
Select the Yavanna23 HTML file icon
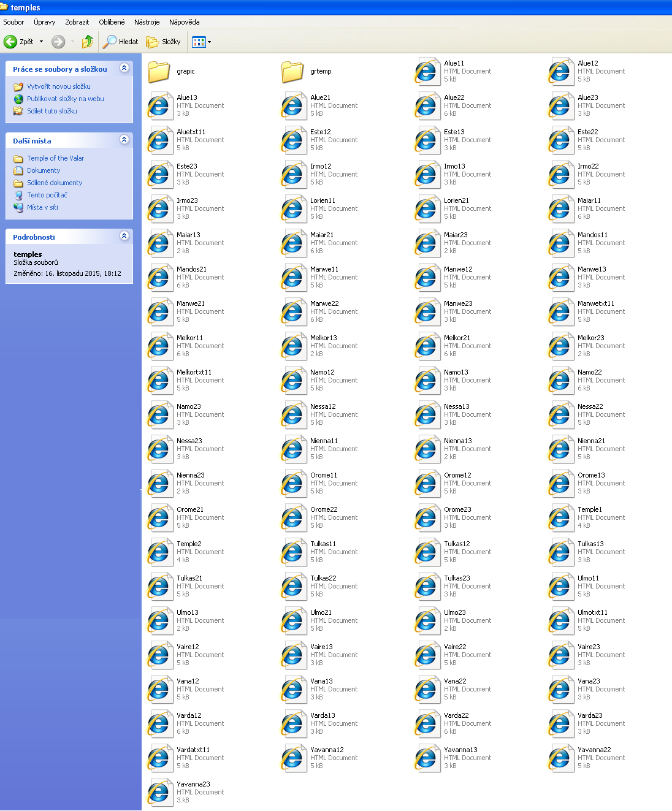[160, 792]
